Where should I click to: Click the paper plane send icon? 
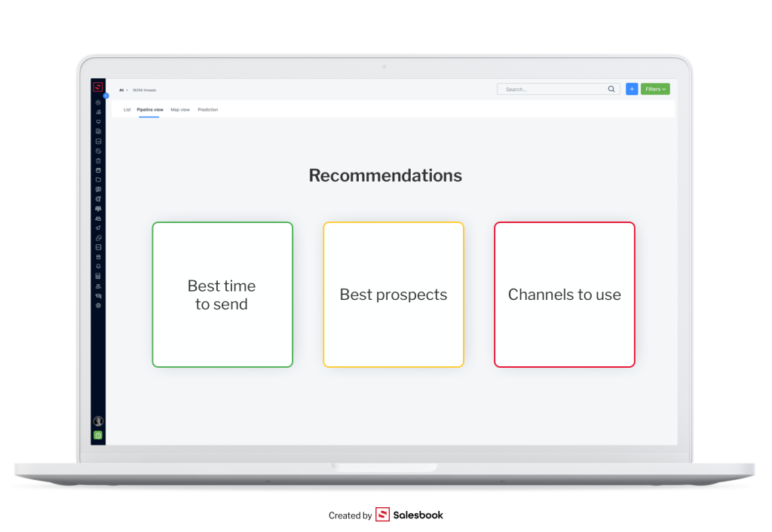[98, 228]
